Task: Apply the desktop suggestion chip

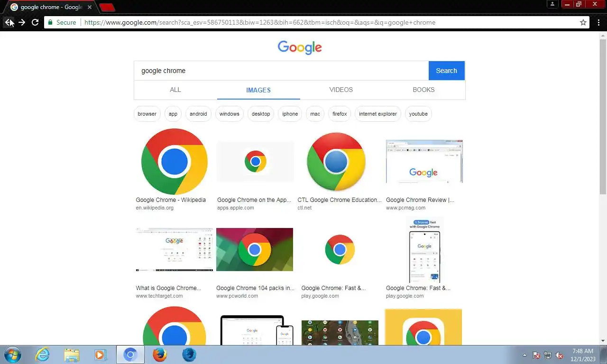Action: [261, 114]
